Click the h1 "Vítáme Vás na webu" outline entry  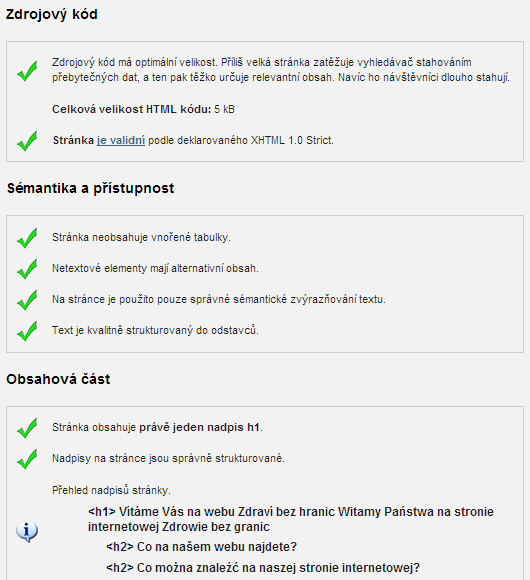291,519
